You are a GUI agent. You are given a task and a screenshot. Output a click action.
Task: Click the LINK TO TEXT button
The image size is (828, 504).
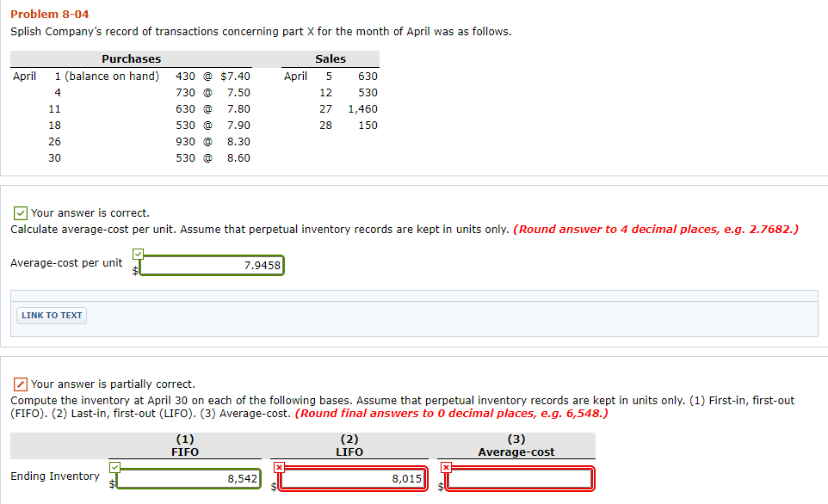pyautogui.click(x=51, y=315)
